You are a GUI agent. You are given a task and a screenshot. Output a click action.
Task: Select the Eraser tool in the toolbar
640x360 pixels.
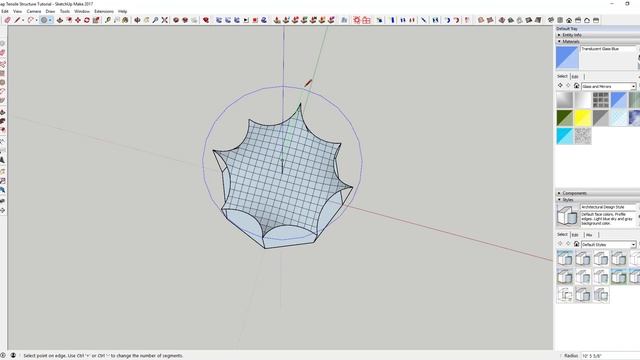click(7, 20)
